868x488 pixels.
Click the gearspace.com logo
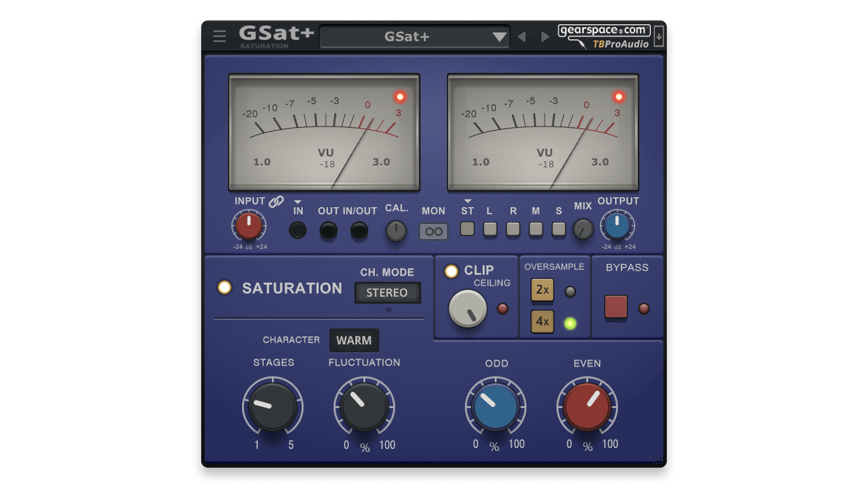click(x=604, y=30)
